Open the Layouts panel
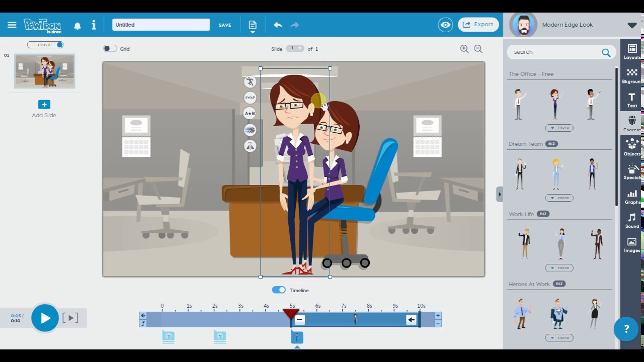Screen dimensions: 644x362 [x=632, y=51]
